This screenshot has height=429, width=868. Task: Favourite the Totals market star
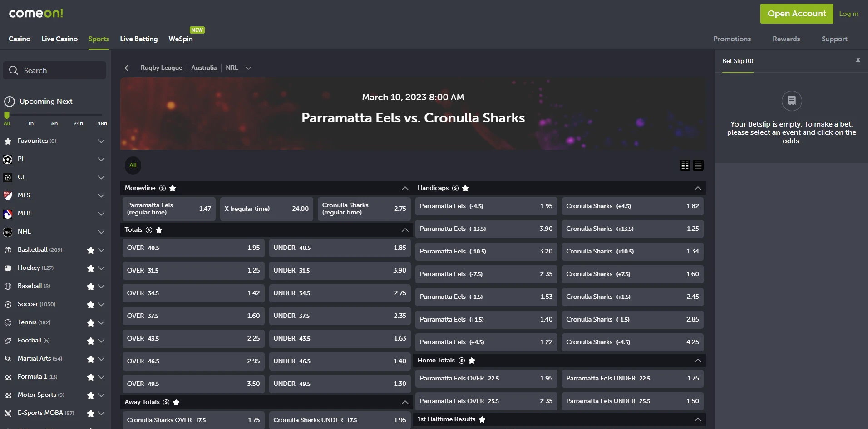(159, 230)
